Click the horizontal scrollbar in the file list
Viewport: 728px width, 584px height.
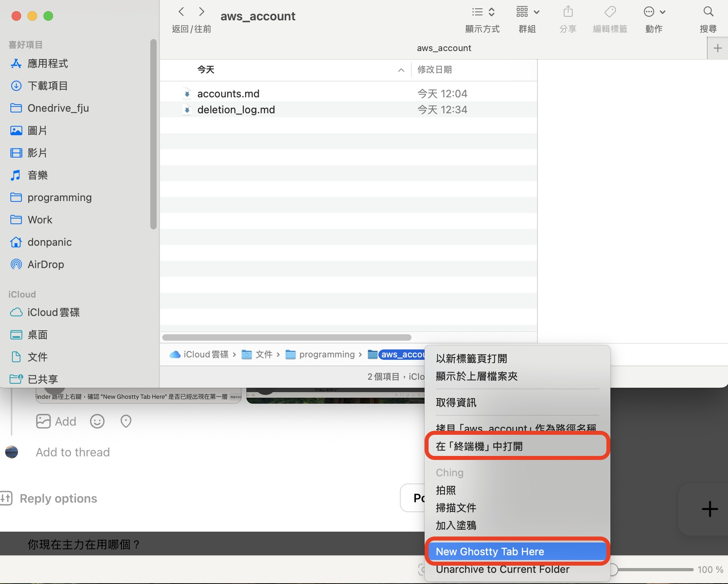(x=287, y=337)
